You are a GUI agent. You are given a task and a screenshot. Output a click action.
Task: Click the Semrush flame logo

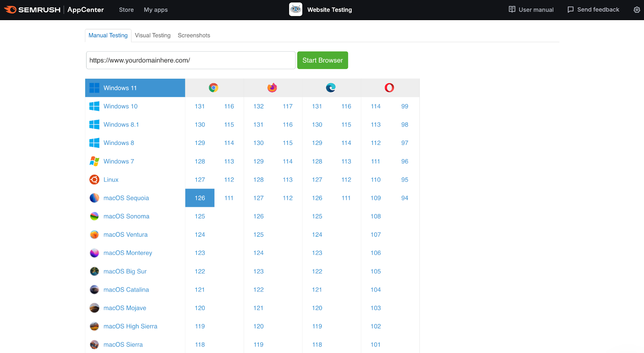coord(10,10)
